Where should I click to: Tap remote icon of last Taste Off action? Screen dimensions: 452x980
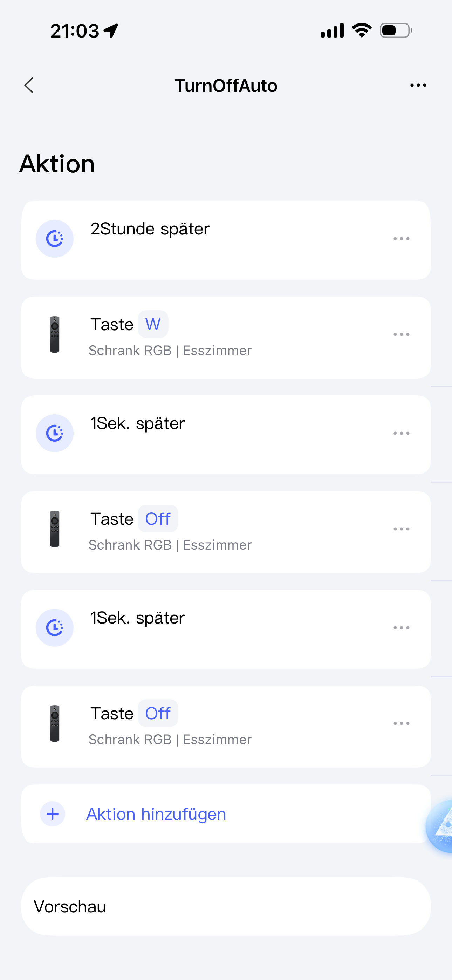pos(55,723)
